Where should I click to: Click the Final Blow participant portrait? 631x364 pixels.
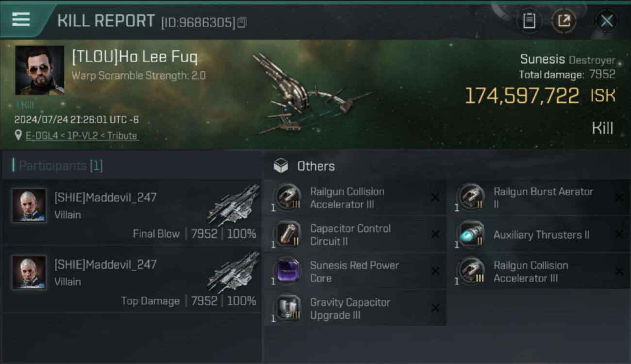click(x=29, y=206)
